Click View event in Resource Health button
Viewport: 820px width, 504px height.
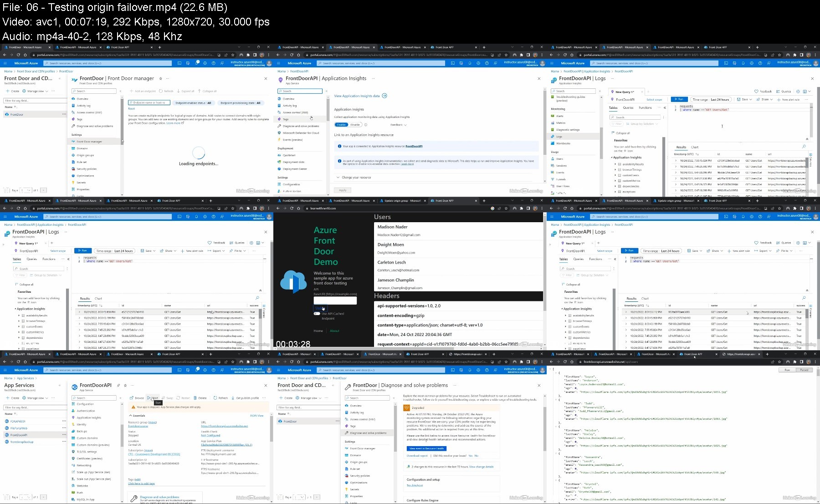426,448
